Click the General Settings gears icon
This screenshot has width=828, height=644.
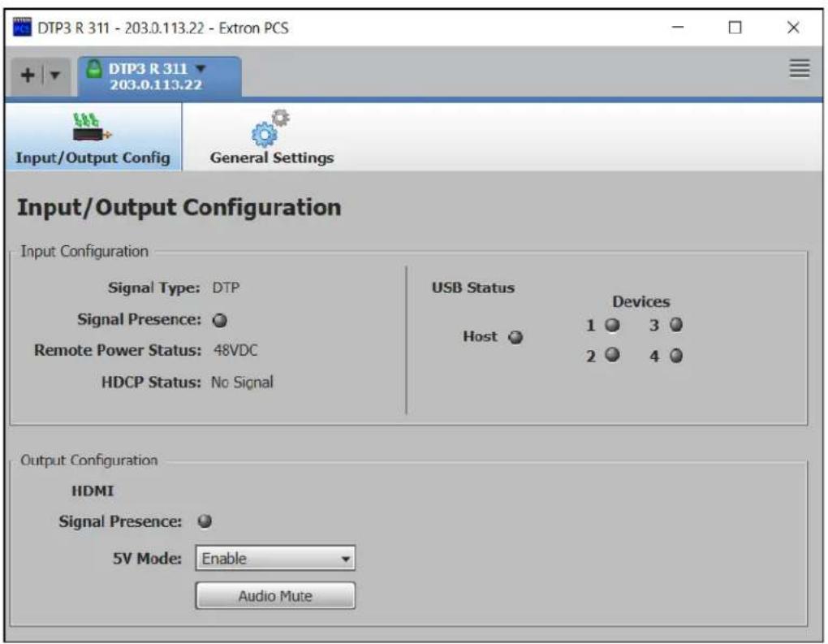[270, 128]
